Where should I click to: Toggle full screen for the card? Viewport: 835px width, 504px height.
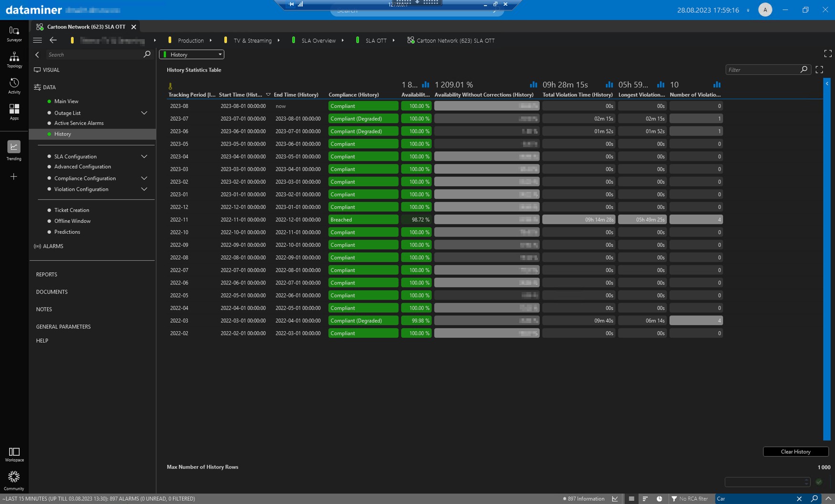coord(828,53)
